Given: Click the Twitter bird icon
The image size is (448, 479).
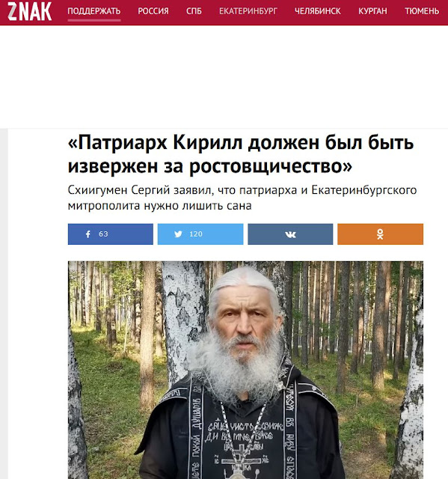Looking at the screenshot, I should [x=178, y=234].
